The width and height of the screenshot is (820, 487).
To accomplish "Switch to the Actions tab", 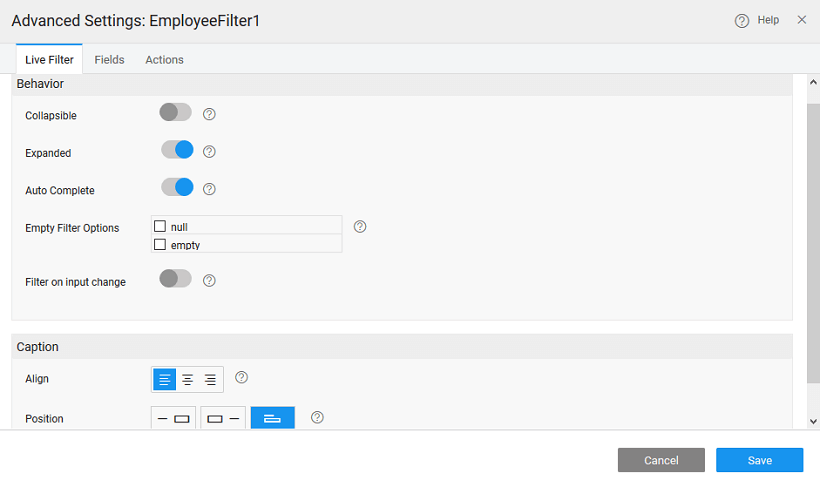I will point(164,60).
